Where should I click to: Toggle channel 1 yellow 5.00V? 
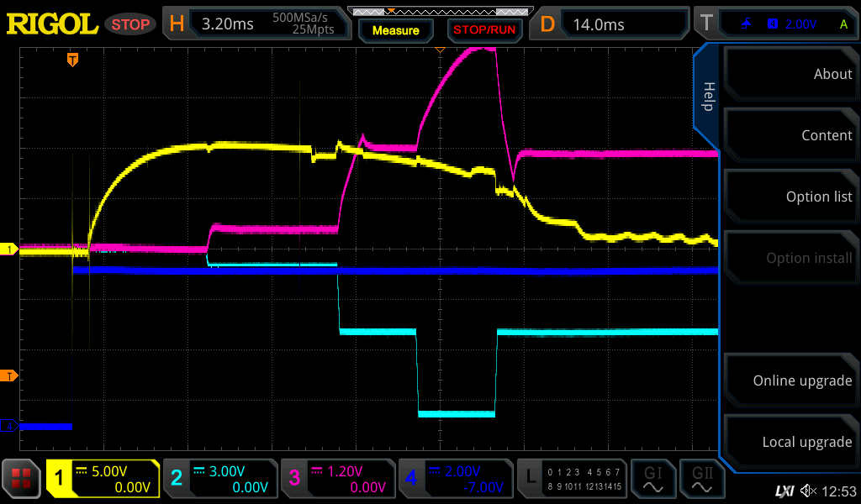[103, 480]
